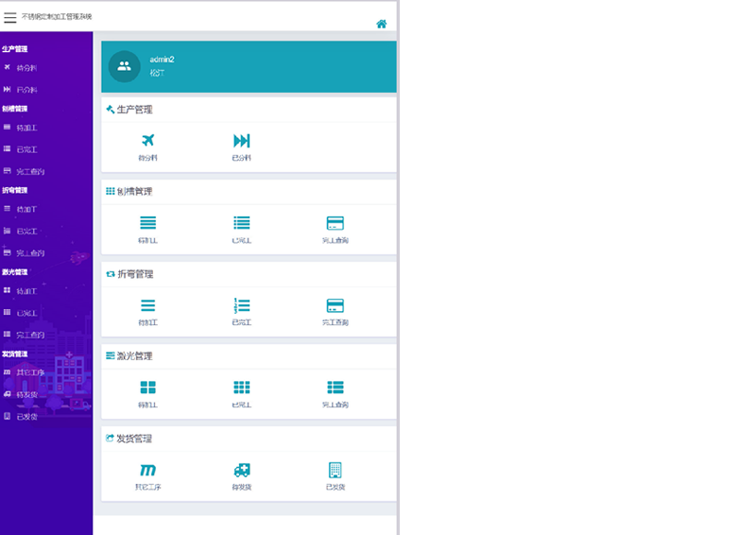The width and height of the screenshot is (756, 535).
Task: Click the admin2 user avatar icon
Action: 124,66
